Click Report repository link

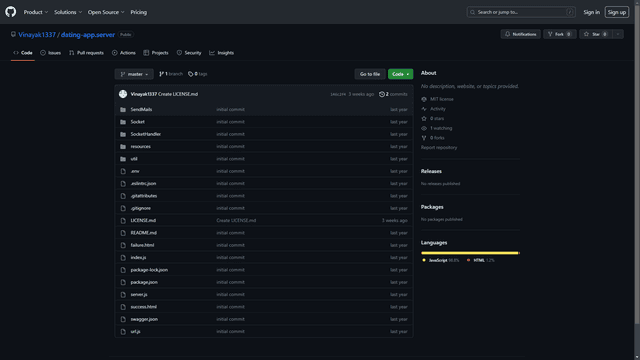pyautogui.click(x=439, y=147)
